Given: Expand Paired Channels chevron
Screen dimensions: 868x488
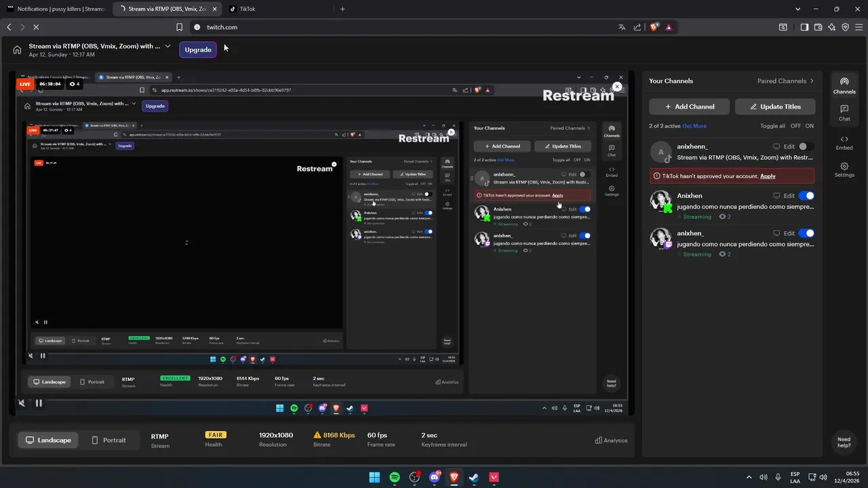Looking at the screenshot, I should (812, 81).
